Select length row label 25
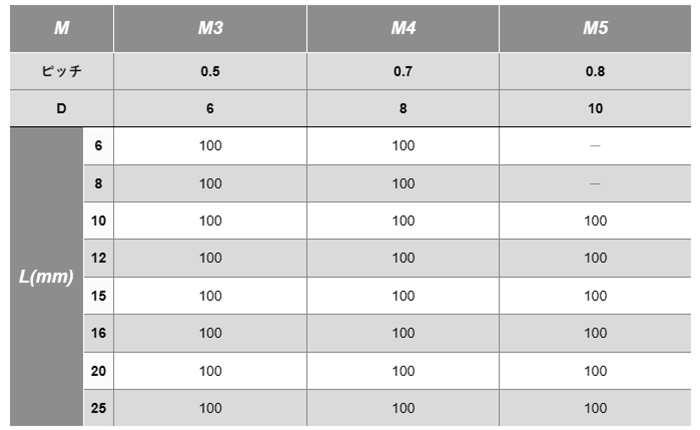The width and height of the screenshot is (700, 430). pyautogui.click(x=99, y=408)
